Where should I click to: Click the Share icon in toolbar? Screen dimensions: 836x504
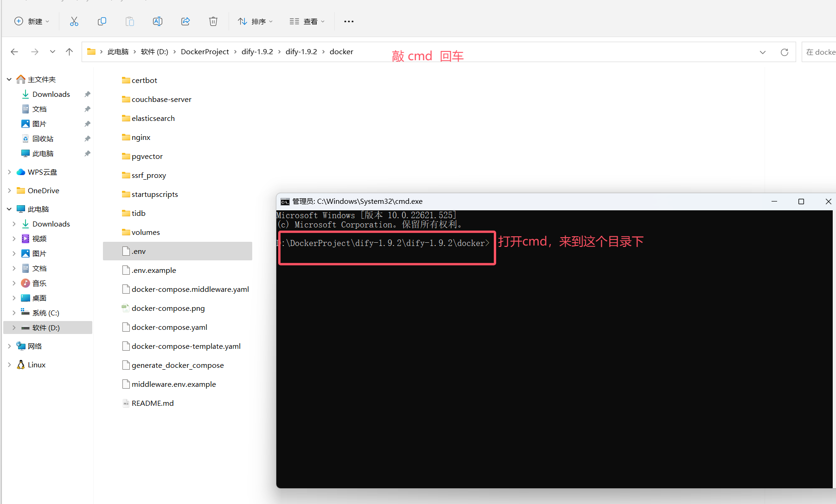click(185, 21)
